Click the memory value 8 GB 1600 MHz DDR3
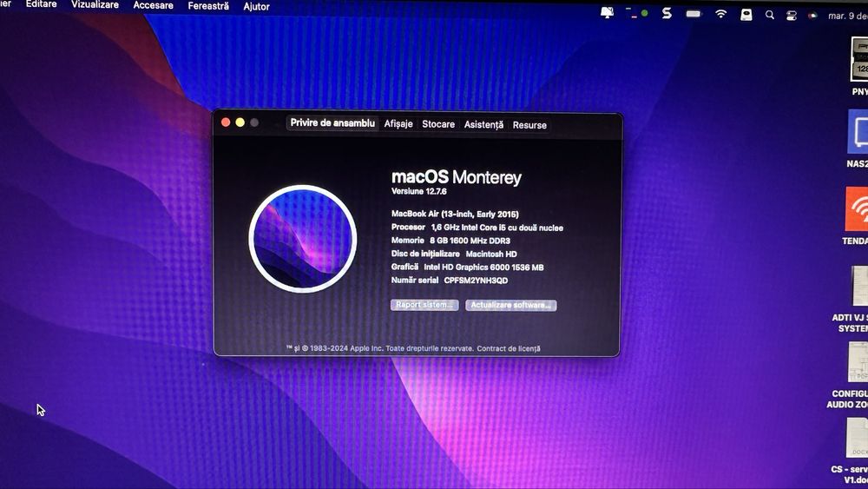Image resolution: width=868 pixels, height=489 pixels. (x=470, y=241)
